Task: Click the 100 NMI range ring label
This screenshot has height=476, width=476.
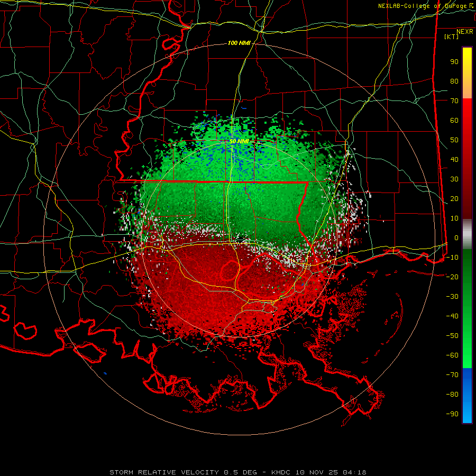Action: coord(239,43)
